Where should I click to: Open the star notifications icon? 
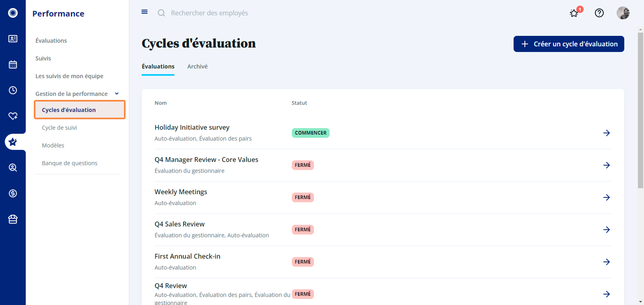574,13
